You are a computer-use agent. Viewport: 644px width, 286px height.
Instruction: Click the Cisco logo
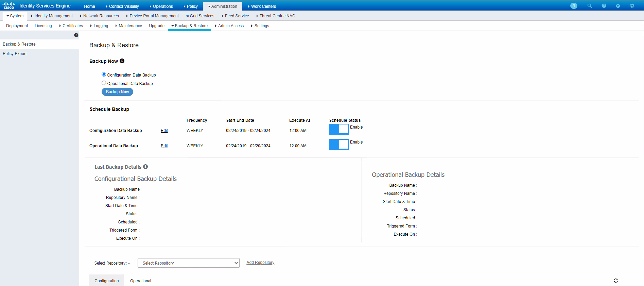(x=9, y=5)
